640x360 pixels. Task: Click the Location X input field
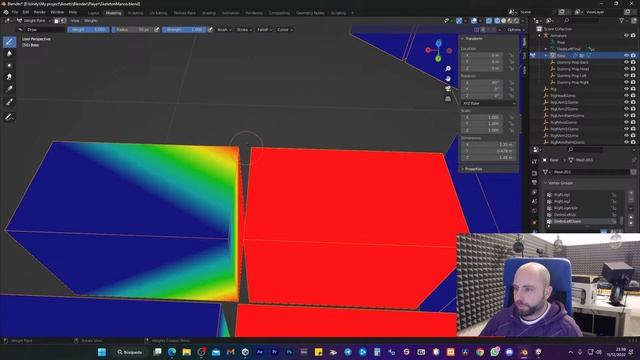[482, 56]
